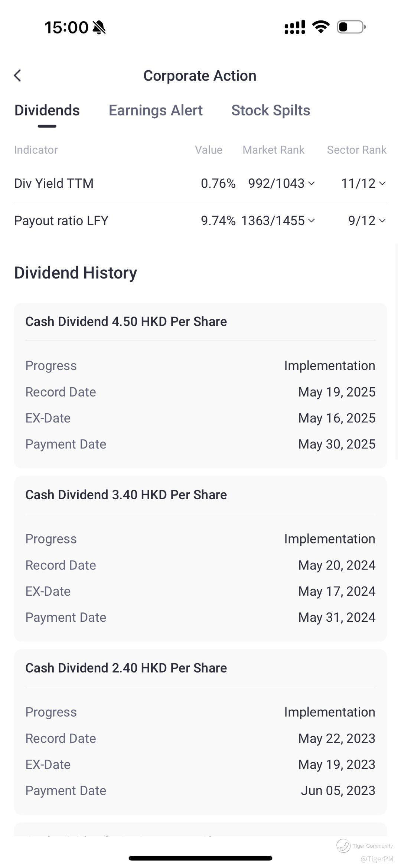Tap the cellular signal bars icon
Screen dimensions: 401x868
pos(294,27)
